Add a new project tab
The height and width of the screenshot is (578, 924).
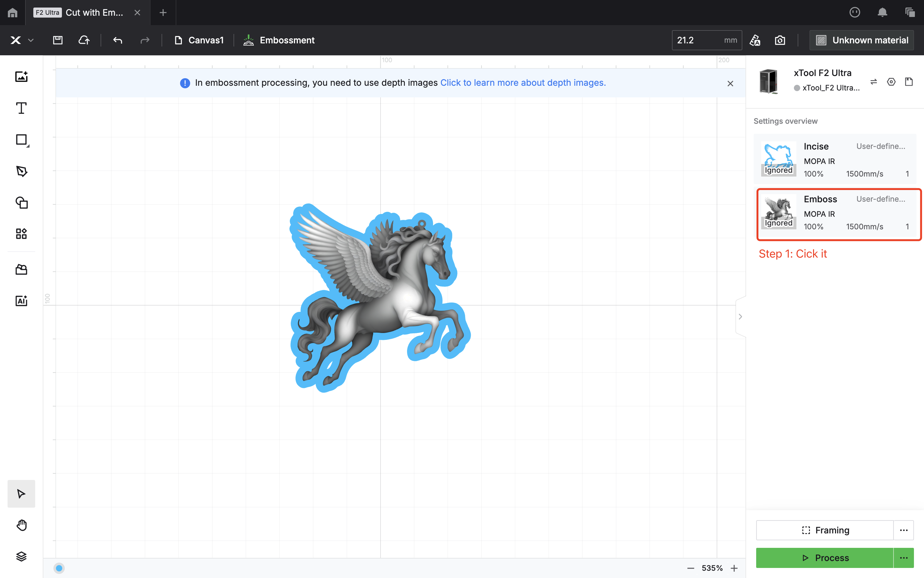163,13
